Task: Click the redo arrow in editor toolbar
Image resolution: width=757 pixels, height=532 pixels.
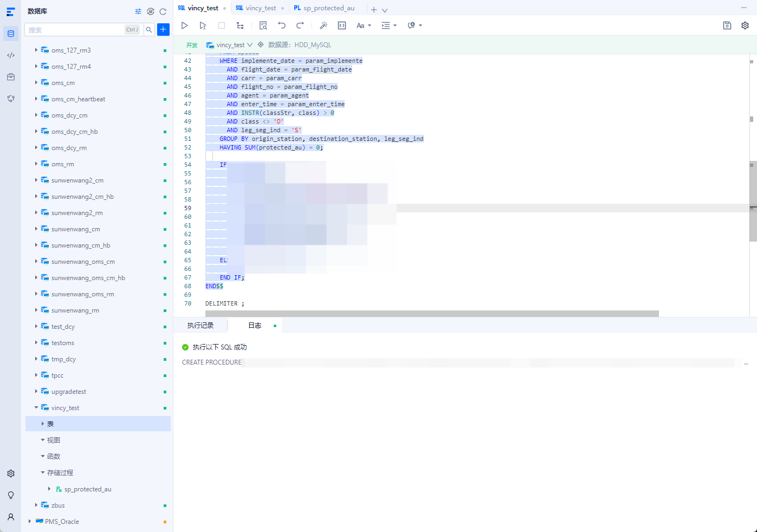Action: point(300,25)
